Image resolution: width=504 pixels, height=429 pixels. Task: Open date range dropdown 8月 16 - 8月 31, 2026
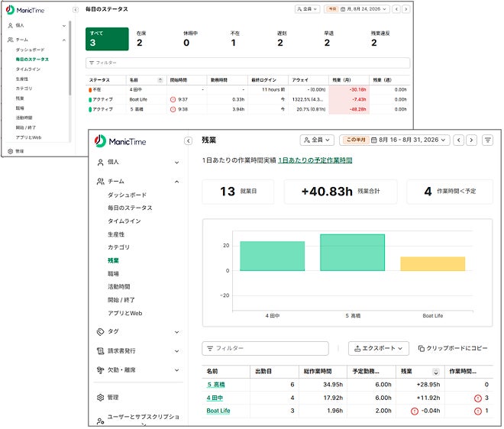click(x=395, y=140)
